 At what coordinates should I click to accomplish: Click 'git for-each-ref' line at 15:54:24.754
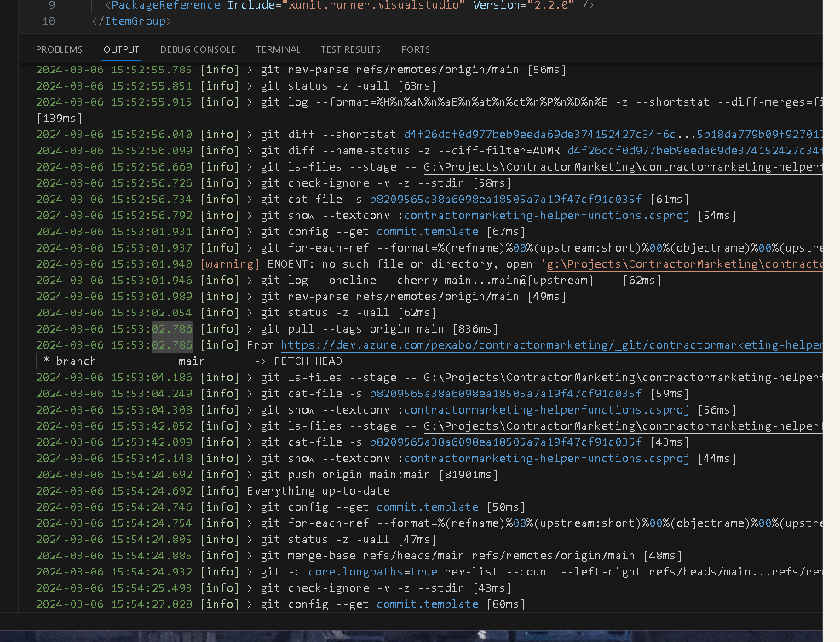pyautogui.click(x=429, y=523)
